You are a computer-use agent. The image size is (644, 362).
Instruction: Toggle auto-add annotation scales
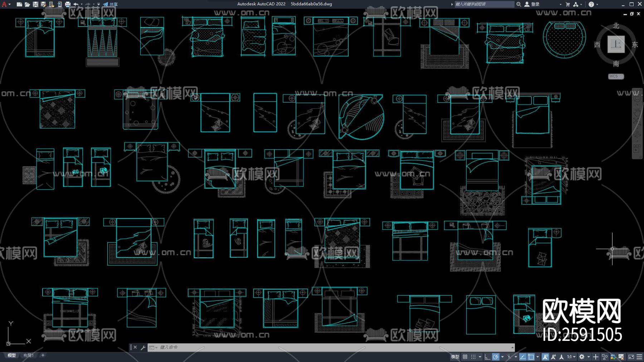553,357
